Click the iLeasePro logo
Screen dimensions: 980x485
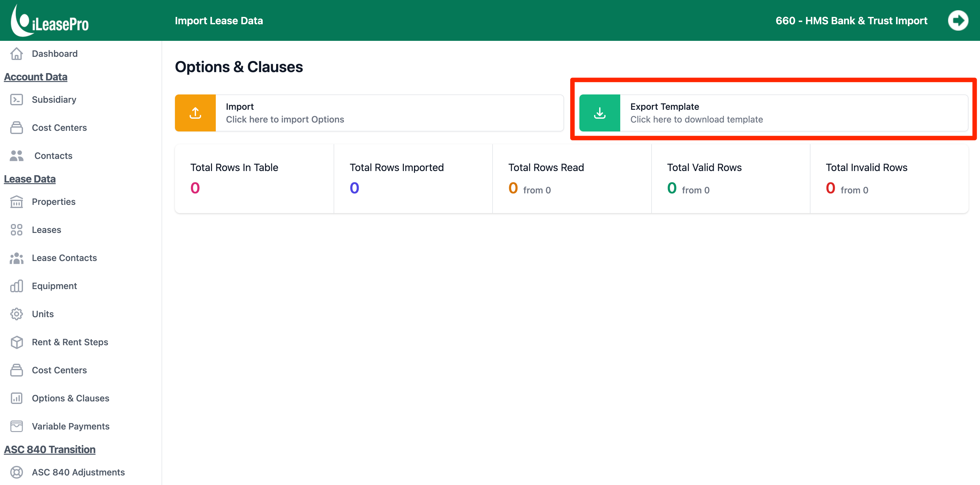(x=49, y=21)
